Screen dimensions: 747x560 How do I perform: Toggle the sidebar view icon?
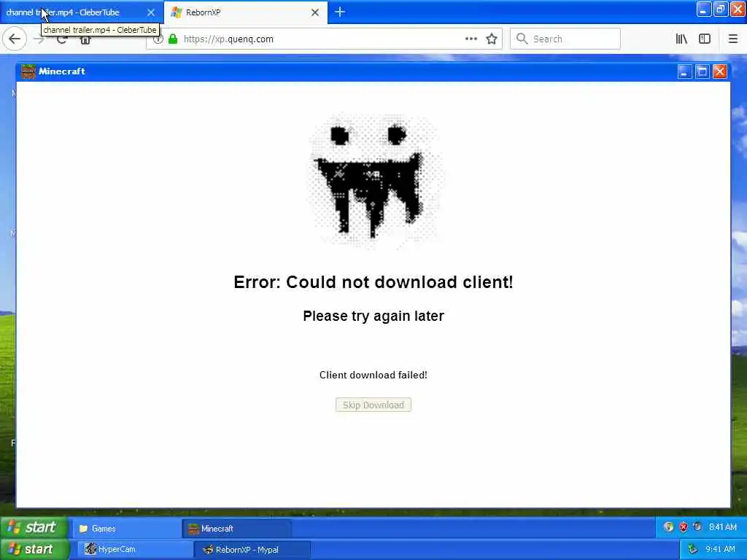click(x=705, y=39)
